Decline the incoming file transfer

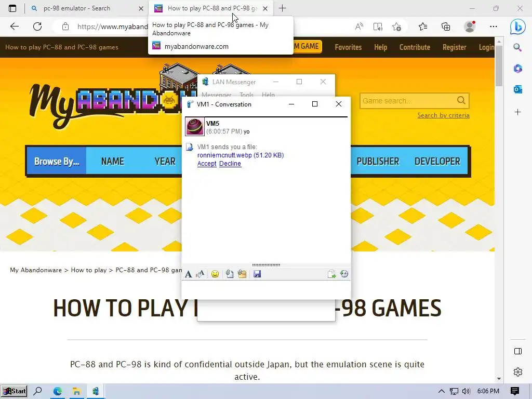pyautogui.click(x=230, y=164)
